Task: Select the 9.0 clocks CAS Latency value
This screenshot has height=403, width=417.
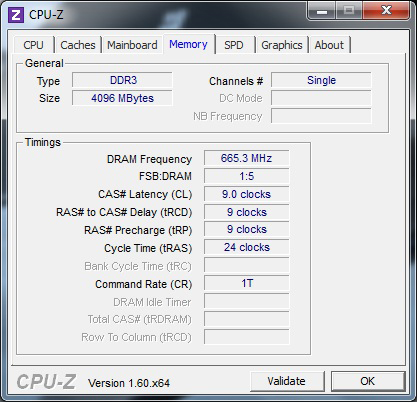Action: click(247, 194)
